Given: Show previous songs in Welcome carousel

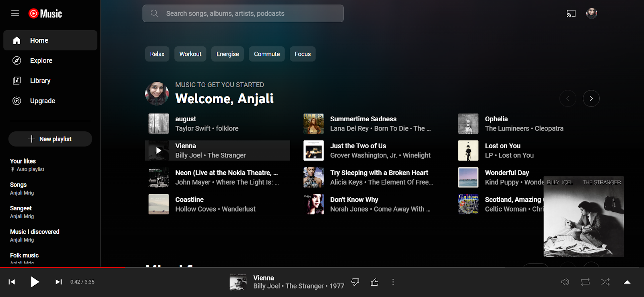Looking at the screenshot, I should click(568, 98).
